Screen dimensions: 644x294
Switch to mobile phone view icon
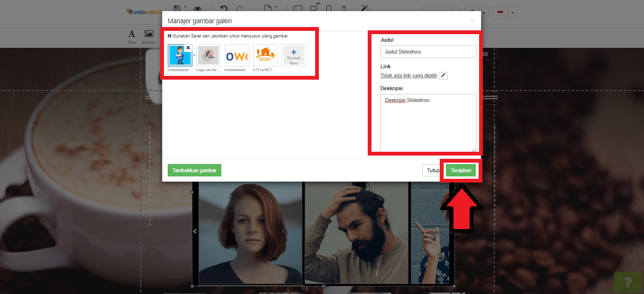pyautogui.click(x=344, y=9)
